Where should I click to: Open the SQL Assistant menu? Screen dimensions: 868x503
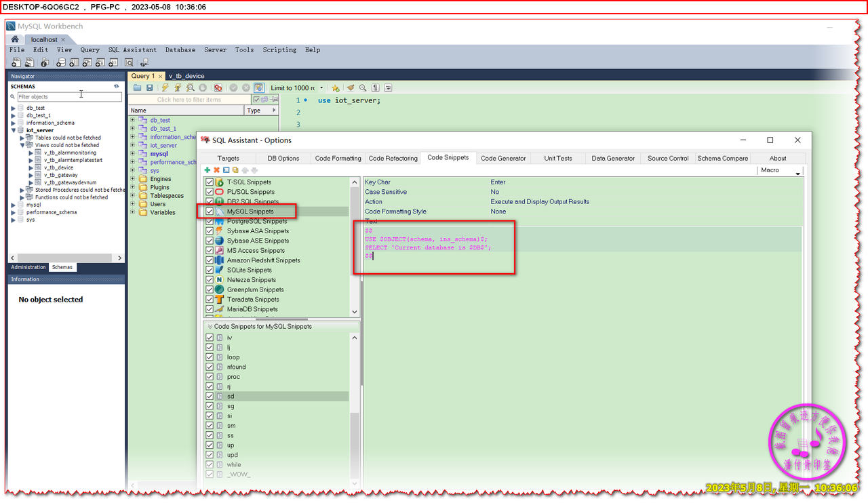coord(132,49)
